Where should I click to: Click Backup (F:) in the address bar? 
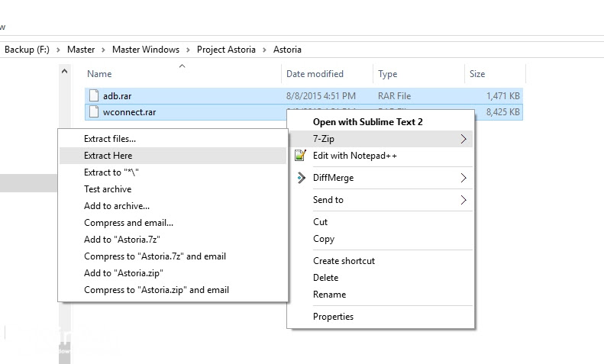click(27, 50)
